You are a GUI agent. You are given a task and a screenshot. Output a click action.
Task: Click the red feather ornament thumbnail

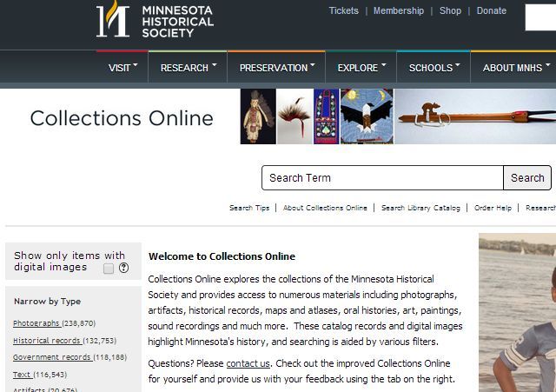pyautogui.click(x=295, y=116)
